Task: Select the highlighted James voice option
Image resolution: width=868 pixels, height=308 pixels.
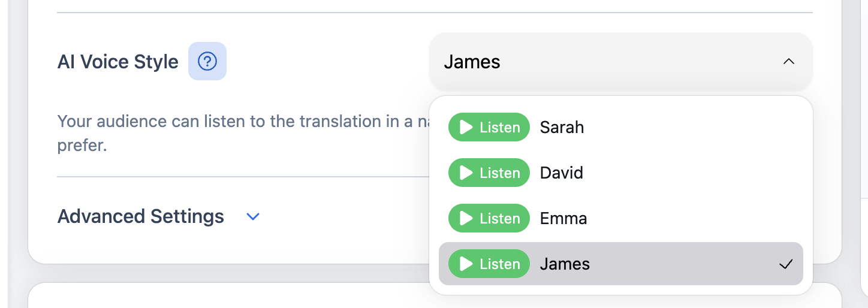Action: (565, 264)
